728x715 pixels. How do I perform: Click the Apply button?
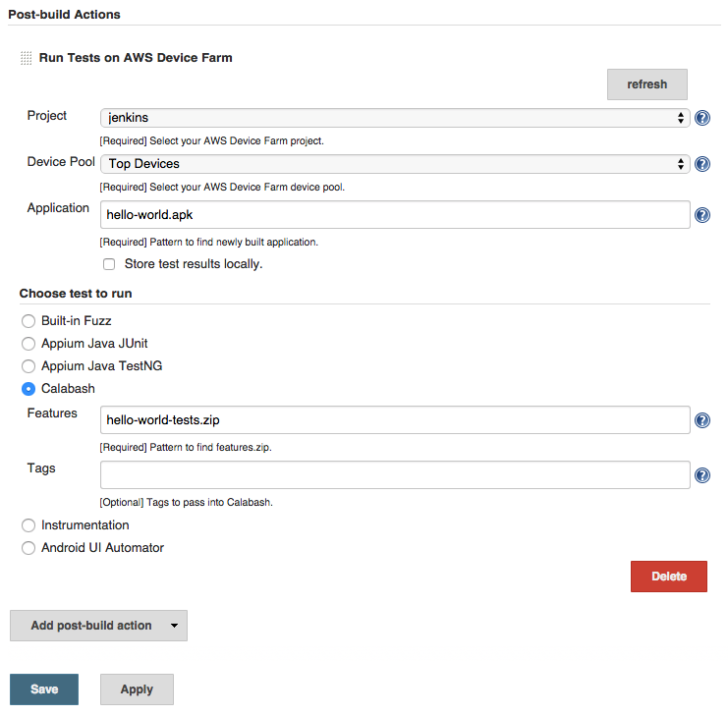[x=137, y=689]
